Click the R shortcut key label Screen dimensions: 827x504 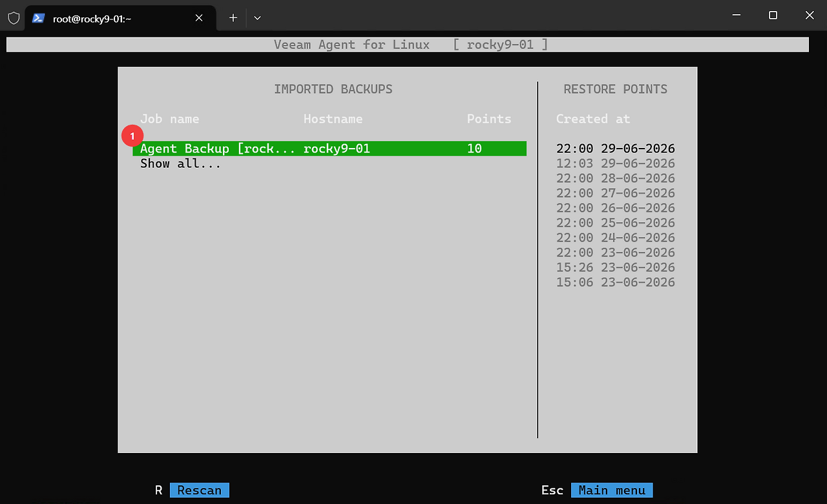(x=159, y=490)
